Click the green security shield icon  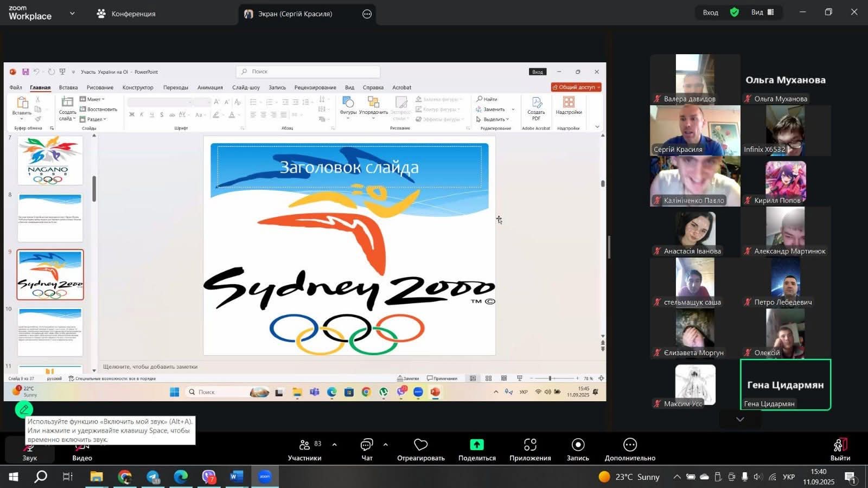click(x=735, y=12)
